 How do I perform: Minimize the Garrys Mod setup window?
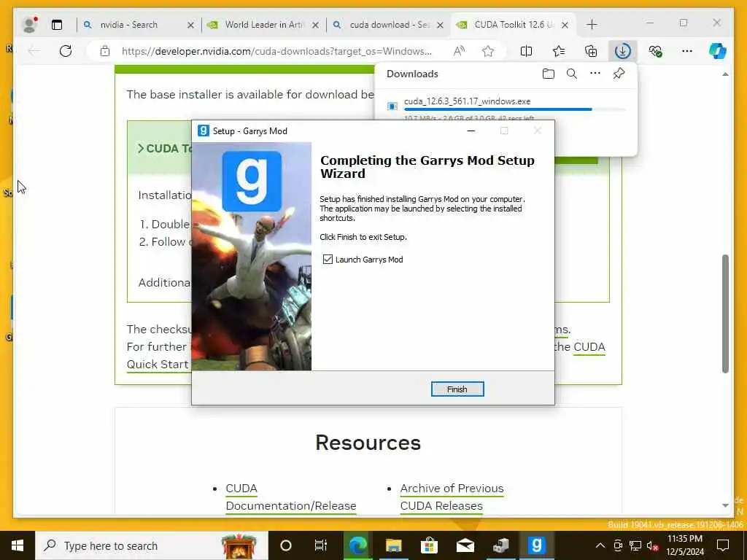pyautogui.click(x=471, y=131)
